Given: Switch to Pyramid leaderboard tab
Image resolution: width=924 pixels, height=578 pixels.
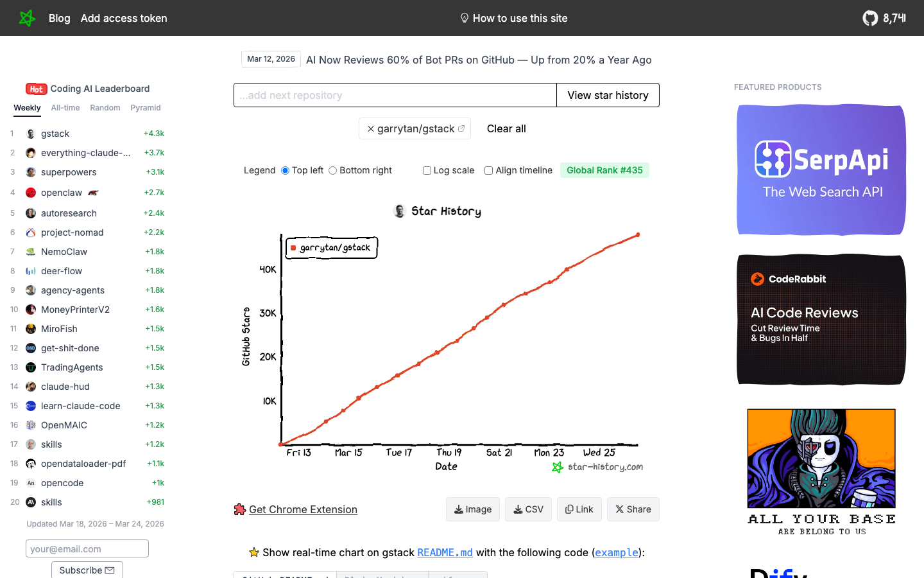Looking at the screenshot, I should (x=146, y=108).
